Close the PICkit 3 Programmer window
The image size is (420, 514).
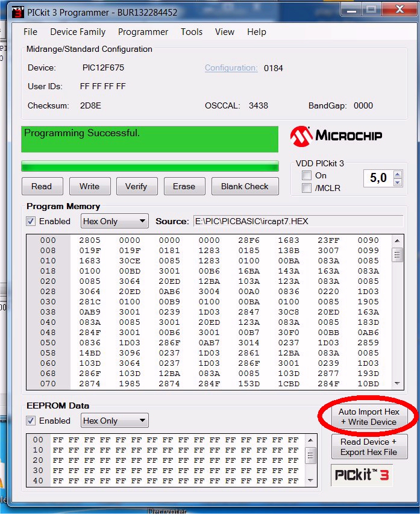400,10
